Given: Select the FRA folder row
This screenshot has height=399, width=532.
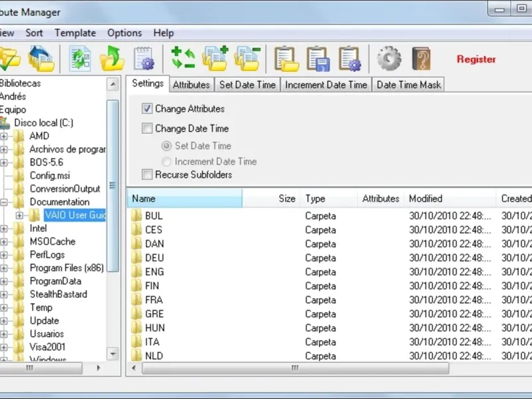Looking at the screenshot, I should click(329, 300).
